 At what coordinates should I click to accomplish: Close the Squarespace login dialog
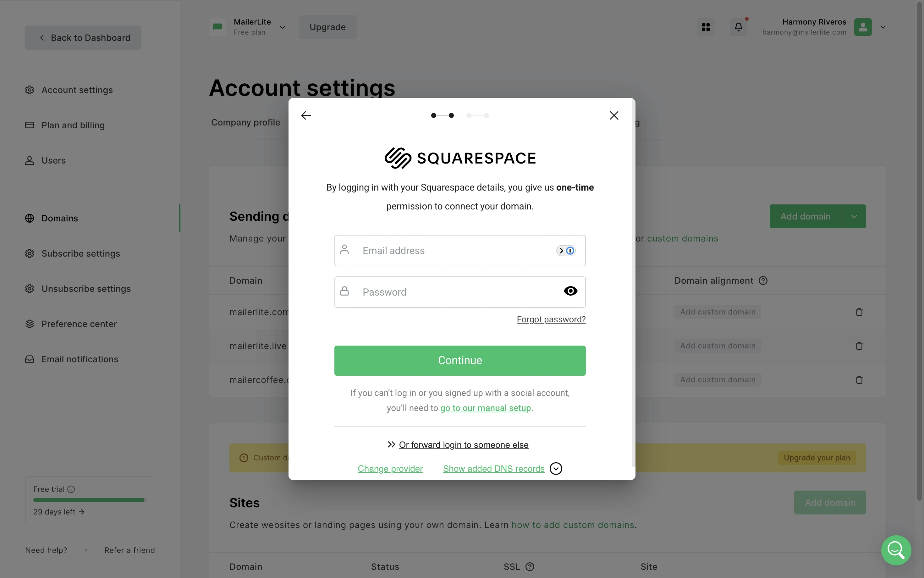614,115
